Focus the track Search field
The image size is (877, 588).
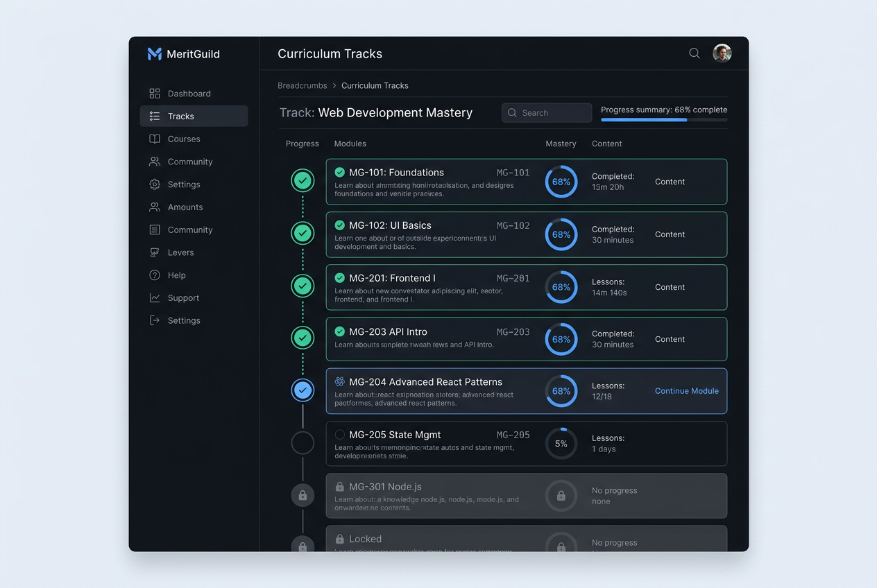[547, 112]
